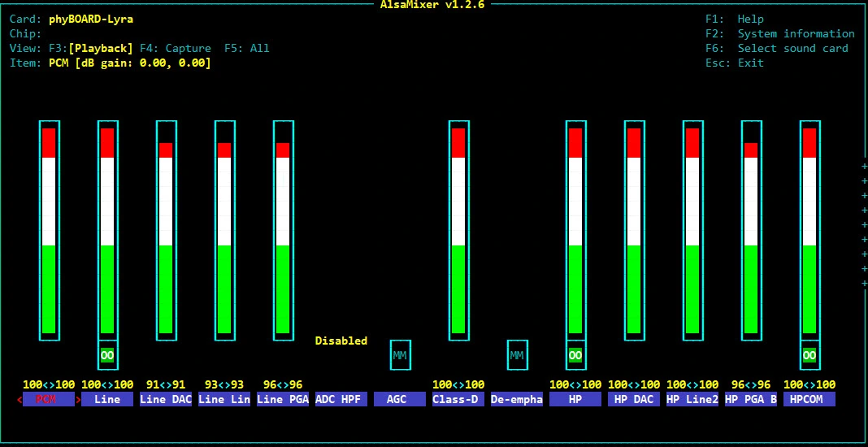868x447 pixels.
Task: Select the Playback view
Action: point(100,48)
